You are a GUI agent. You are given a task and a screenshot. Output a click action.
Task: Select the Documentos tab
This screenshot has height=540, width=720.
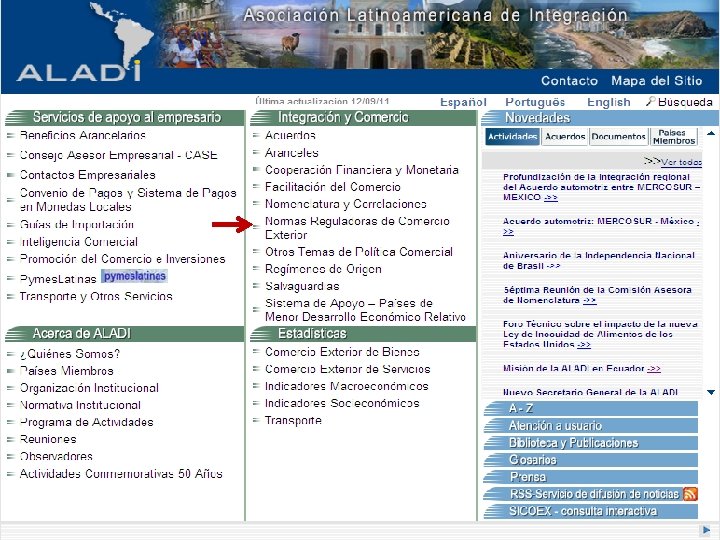619,136
